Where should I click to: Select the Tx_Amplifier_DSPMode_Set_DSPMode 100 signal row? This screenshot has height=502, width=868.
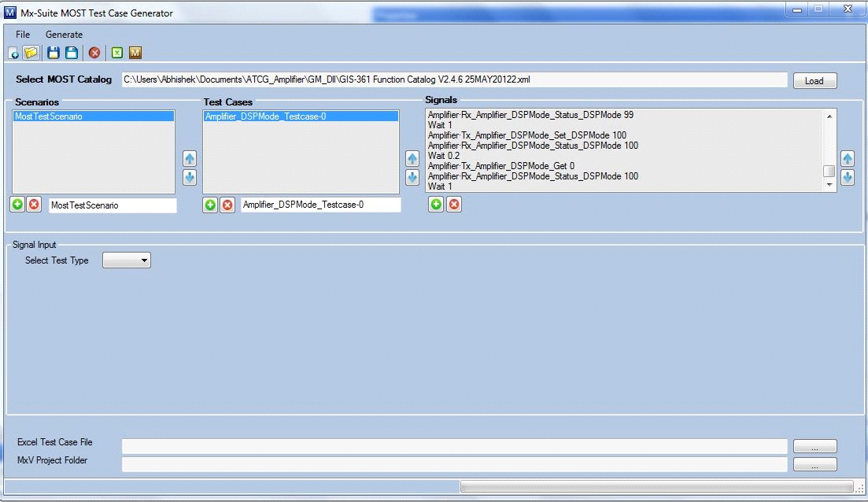pos(624,135)
